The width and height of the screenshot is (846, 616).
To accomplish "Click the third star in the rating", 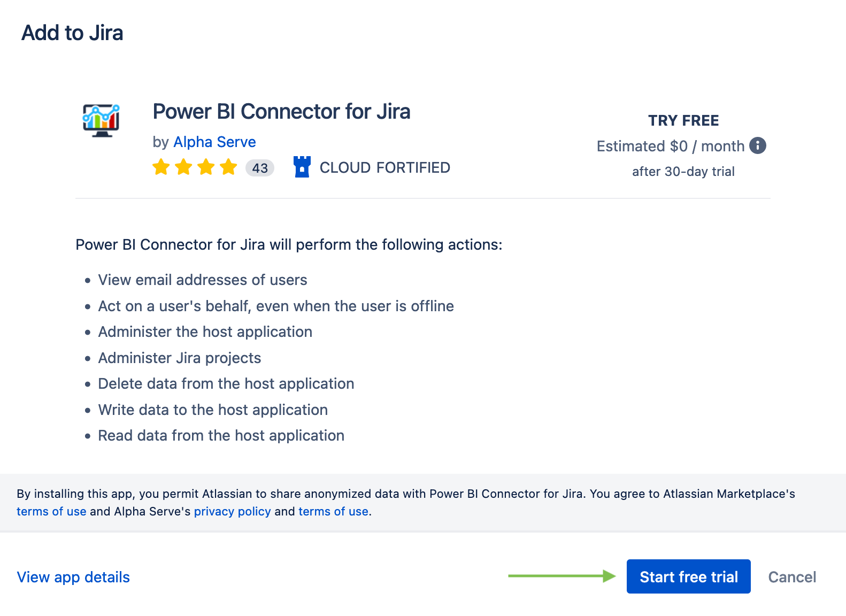I will [x=206, y=167].
